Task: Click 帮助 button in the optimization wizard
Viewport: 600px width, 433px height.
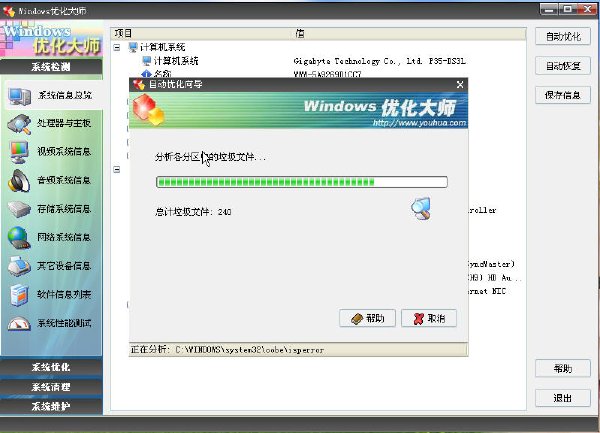Action: [x=367, y=318]
